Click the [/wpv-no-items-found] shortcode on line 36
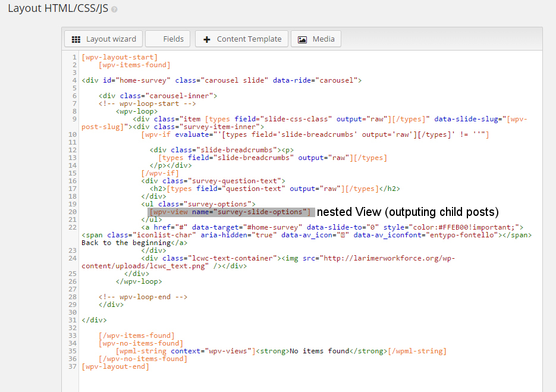 pyautogui.click(x=143, y=359)
